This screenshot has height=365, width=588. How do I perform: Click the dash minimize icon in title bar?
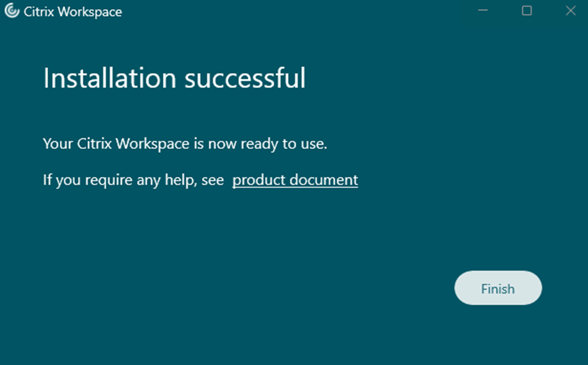483,11
